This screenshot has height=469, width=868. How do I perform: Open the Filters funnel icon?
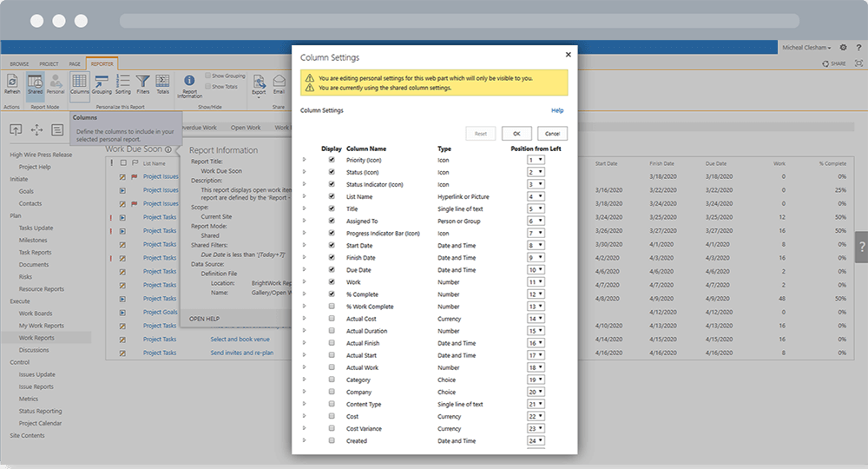coord(143,83)
